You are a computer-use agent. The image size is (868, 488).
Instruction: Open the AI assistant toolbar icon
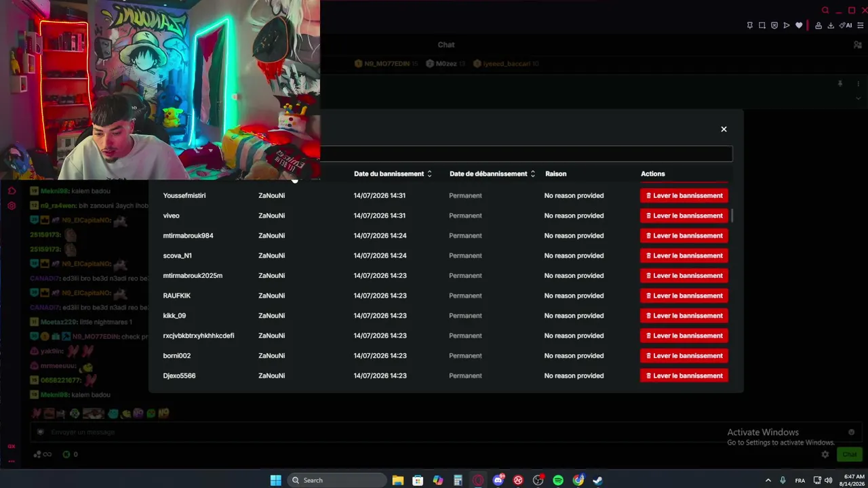point(846,26)
